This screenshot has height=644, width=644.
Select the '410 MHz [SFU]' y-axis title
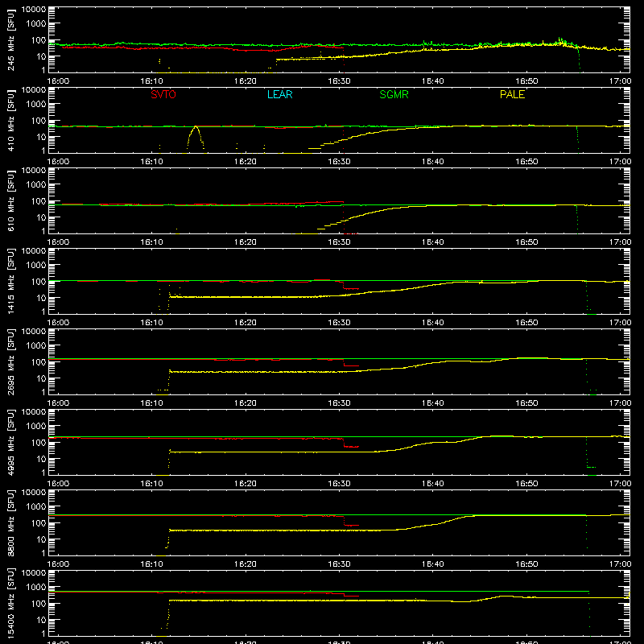(10, 120)
